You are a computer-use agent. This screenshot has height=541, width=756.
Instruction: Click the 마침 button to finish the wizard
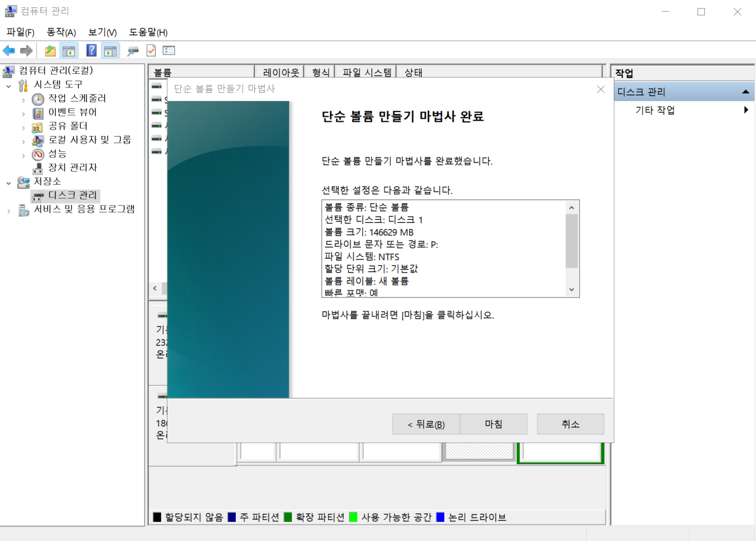tap(493, 424)
